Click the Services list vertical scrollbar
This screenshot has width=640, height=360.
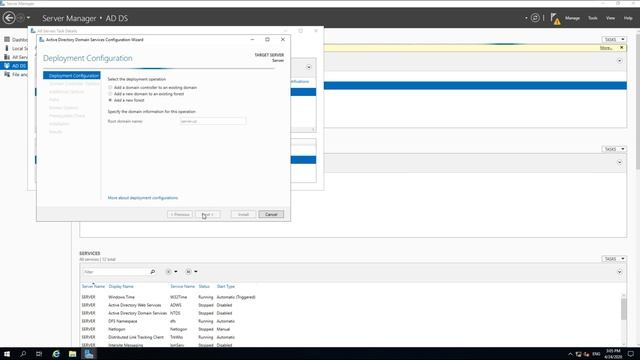click(624, 309)
